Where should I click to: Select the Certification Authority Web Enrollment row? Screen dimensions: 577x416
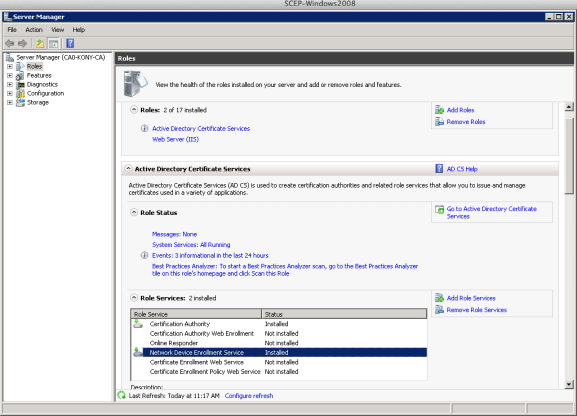pos(279,334)
